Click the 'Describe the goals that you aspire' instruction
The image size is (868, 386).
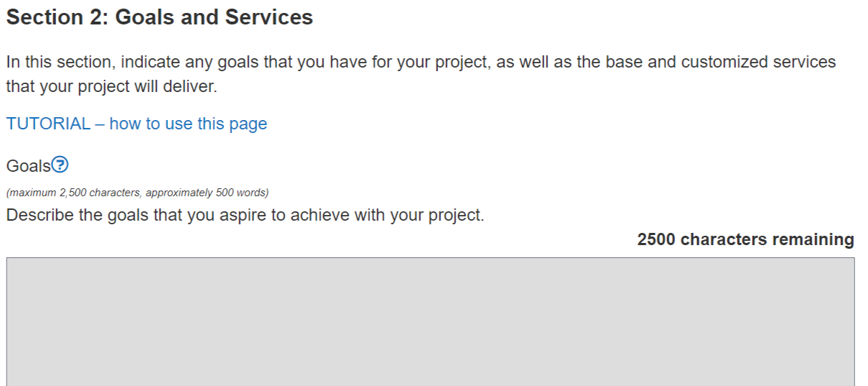[245, 215]
